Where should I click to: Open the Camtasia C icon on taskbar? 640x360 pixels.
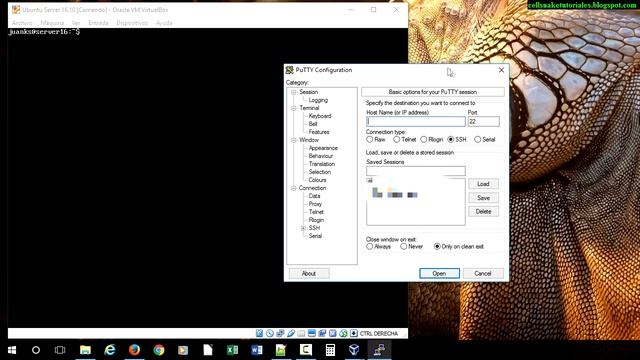click(x=306, y=350)
